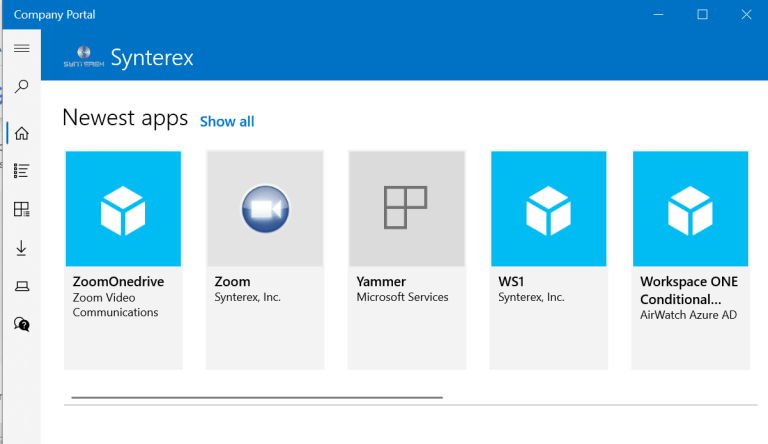Click the horizontal scrollbar under apps

pos(257,397)
